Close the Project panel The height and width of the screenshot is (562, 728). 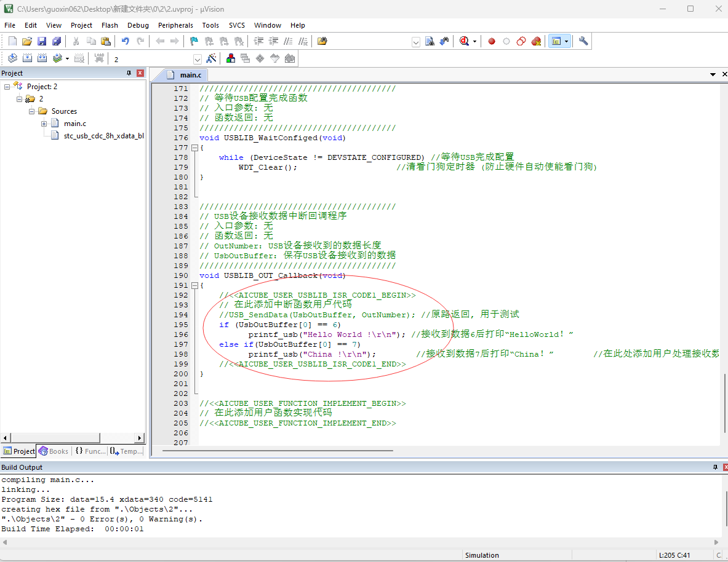click(140, 73)
